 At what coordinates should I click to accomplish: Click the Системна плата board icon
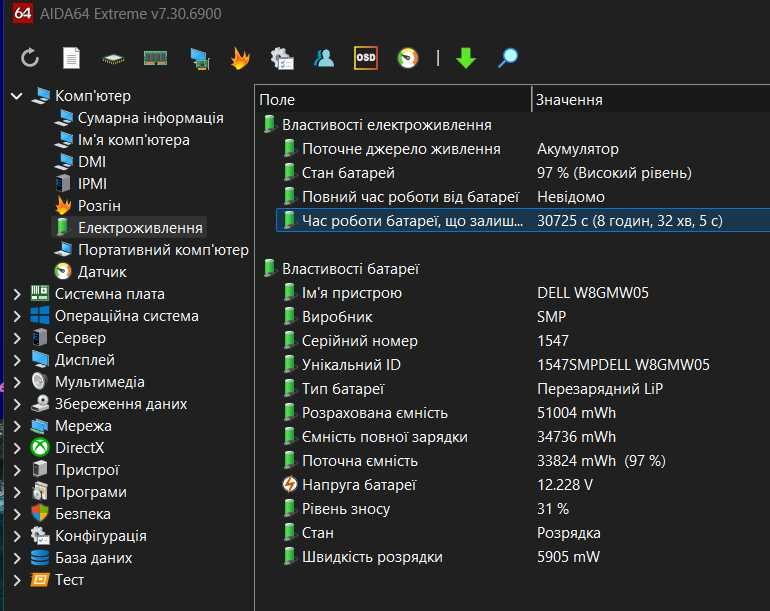(x=40, y=294)
